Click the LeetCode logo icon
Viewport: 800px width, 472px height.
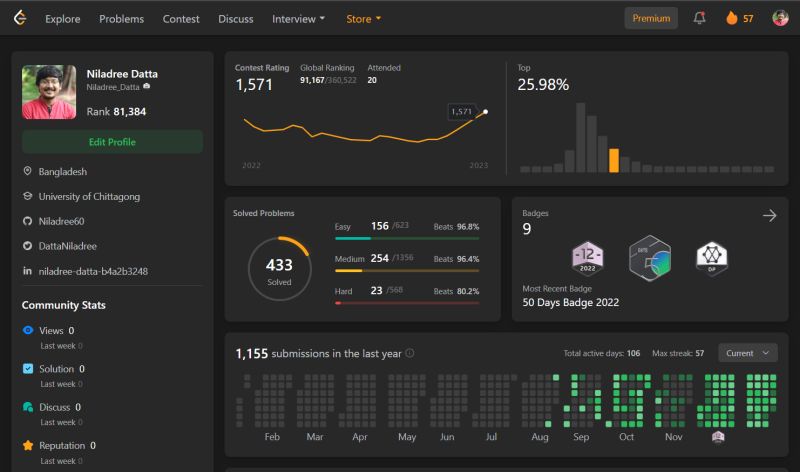(x=20, y=18)
